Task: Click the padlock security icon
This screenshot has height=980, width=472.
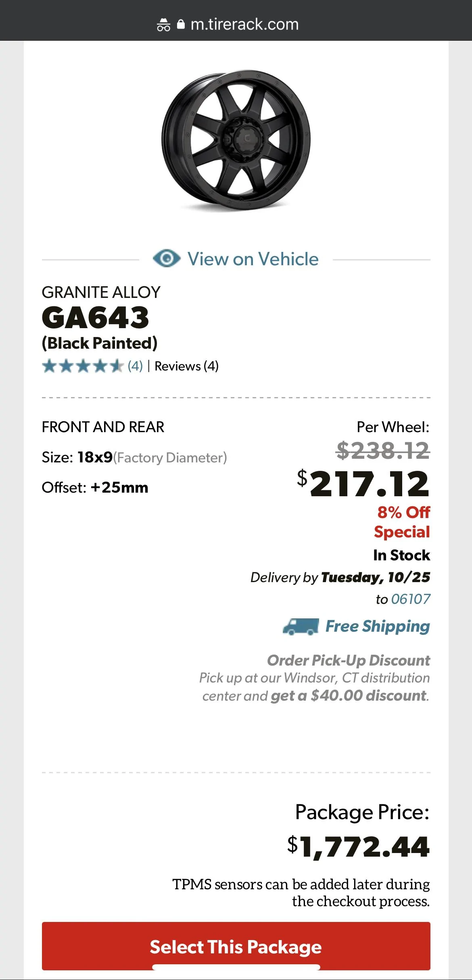Action: pyautogui.click(x=181, y=25)
